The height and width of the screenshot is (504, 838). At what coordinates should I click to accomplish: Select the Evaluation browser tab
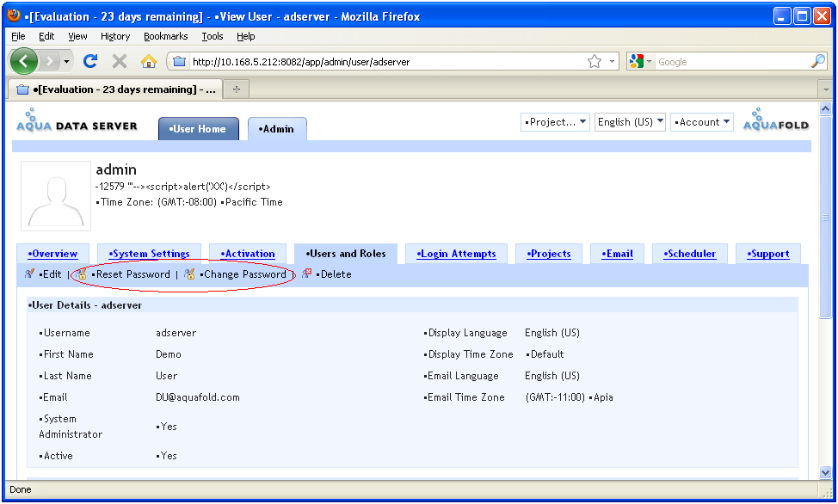click(115, 89)
